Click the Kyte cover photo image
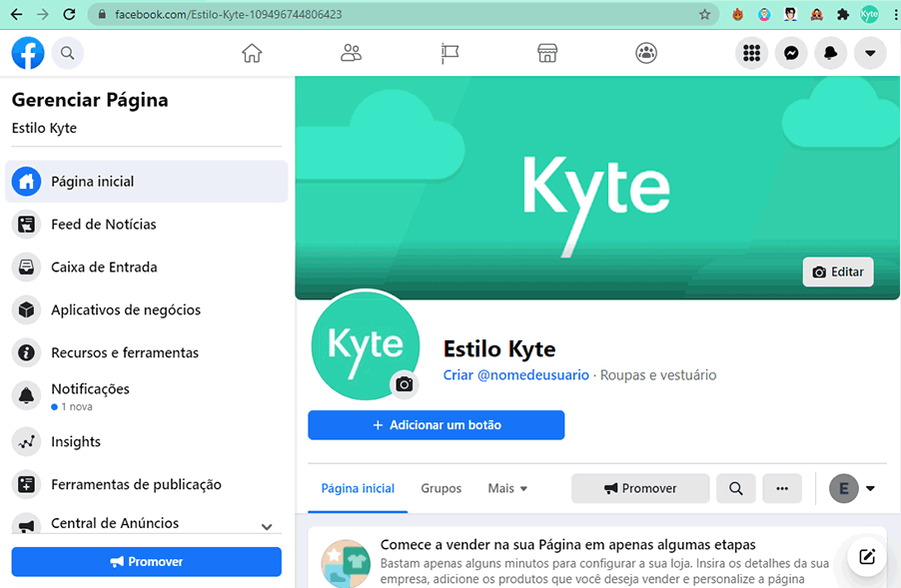This screenshot has width=901, height=588. click(x=597, y=188)
